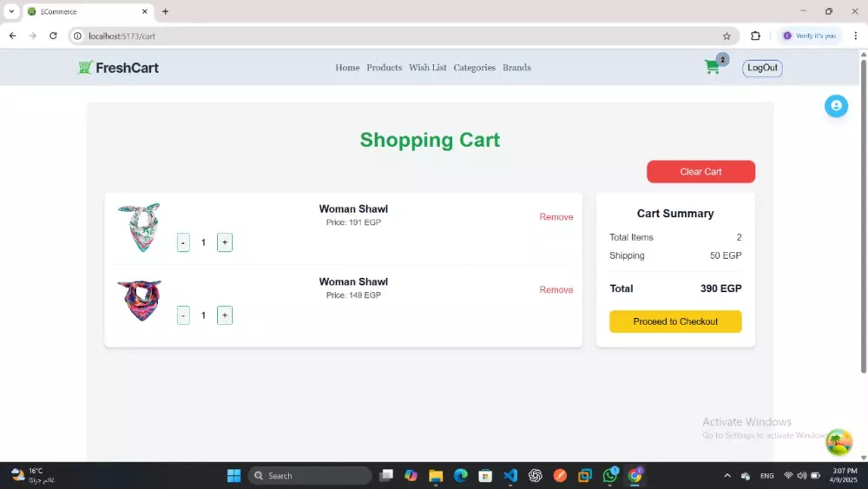The image size is (868, 489).
Task: Open Postman from taskbar
Action: (x=560, y=476)
